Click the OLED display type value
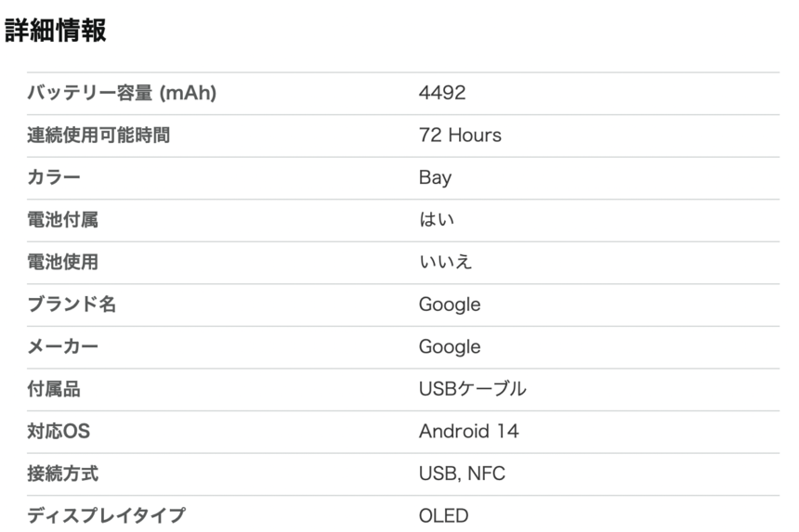This screenshot has height=532, width=799. (x=444, y=515)
